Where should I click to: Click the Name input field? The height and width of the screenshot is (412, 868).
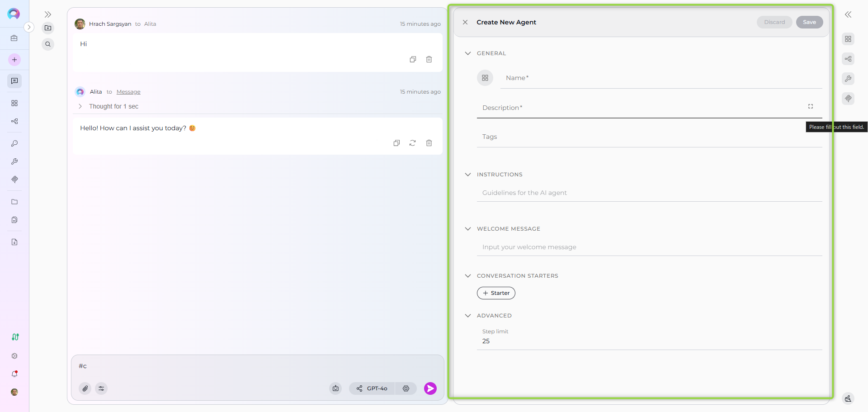tap(660, 78)
